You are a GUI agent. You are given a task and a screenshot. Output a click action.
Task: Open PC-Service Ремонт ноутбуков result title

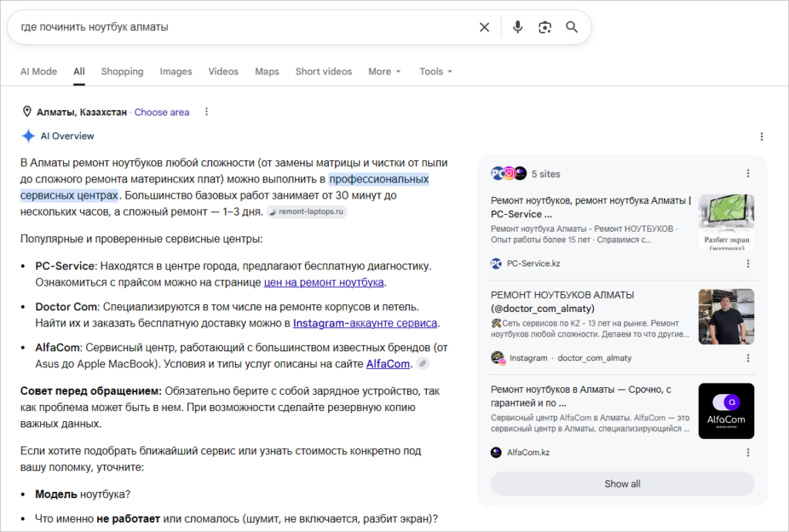click(x=591, y=207)
